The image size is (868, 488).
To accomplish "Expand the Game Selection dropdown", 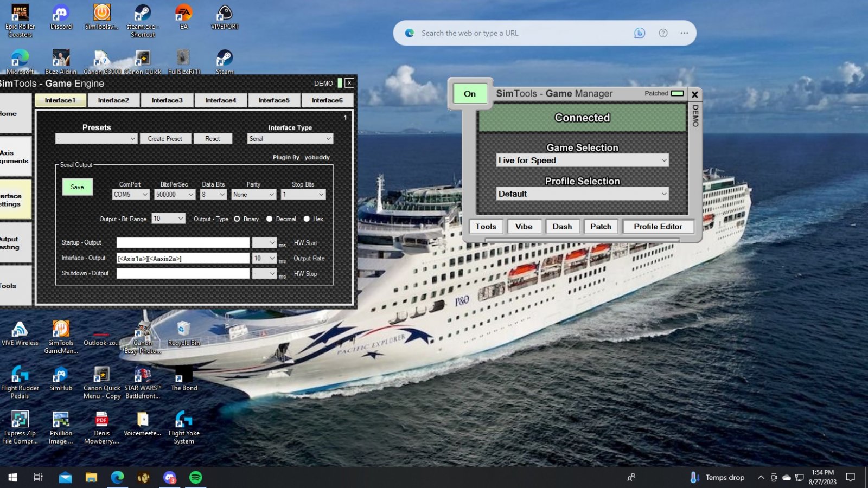I will 582,160.
